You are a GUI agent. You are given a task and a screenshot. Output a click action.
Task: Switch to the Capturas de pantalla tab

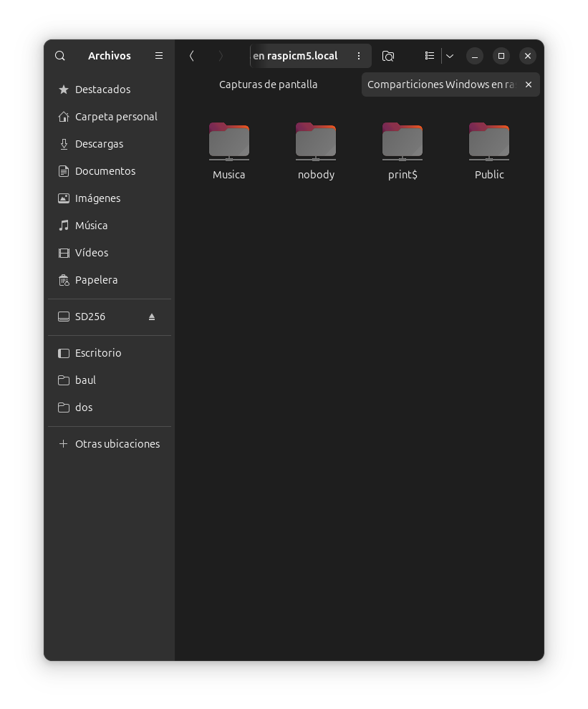tap(269, 85)
